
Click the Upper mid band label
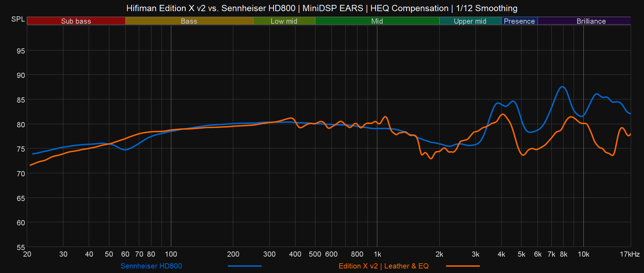[470, 21]
